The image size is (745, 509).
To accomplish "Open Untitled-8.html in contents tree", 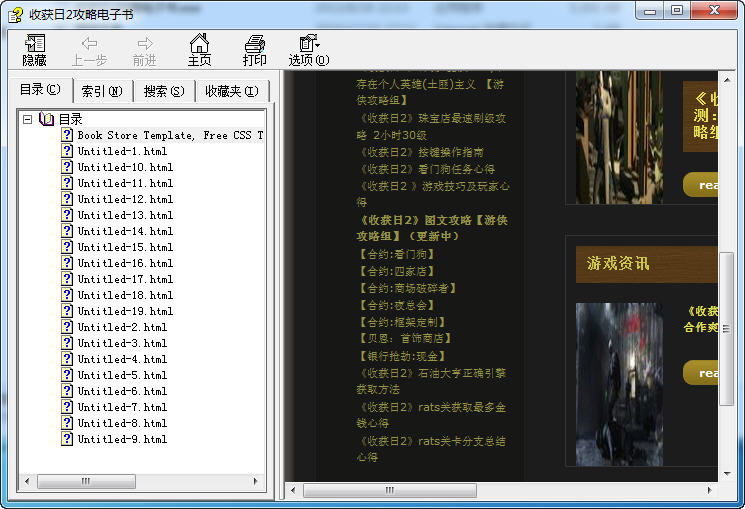I will point(123,423).
